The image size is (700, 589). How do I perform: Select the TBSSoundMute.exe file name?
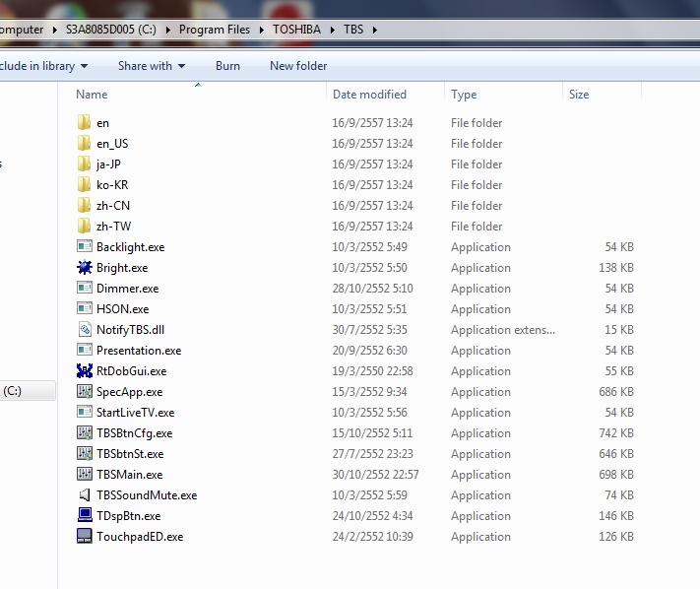147,495
